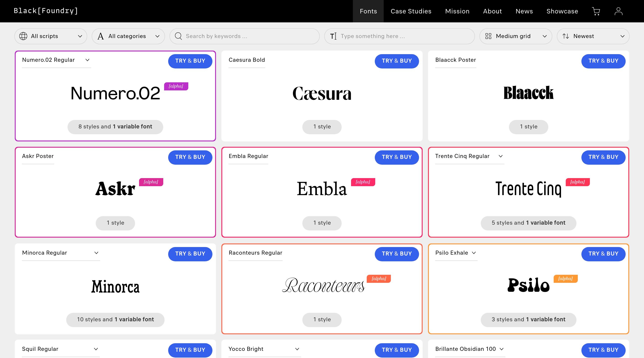Open the Raconteurs font preview
This screenshot has height=358, width=644.
pyautogui.click(x=323, y=285)
